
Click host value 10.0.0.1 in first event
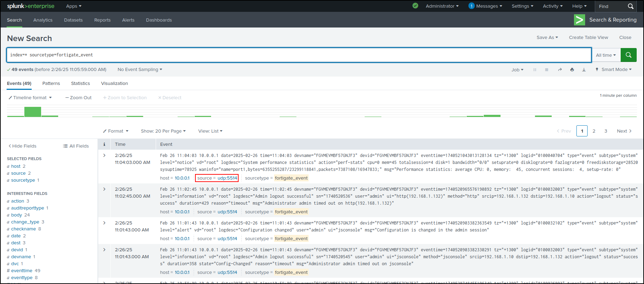pos(182,178)
